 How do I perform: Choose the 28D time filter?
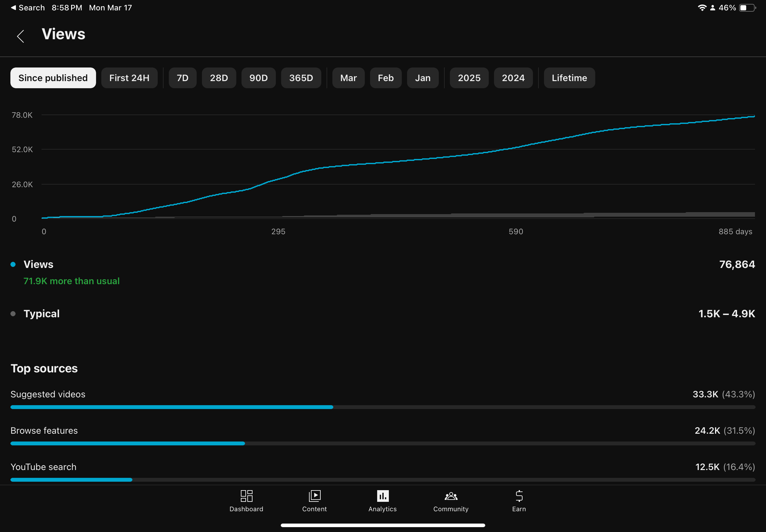[219, 78]
